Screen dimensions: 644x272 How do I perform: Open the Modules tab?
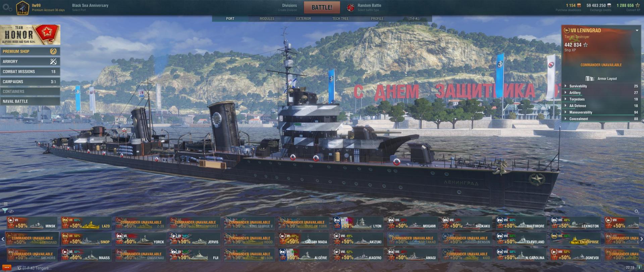tap(267, 19)
